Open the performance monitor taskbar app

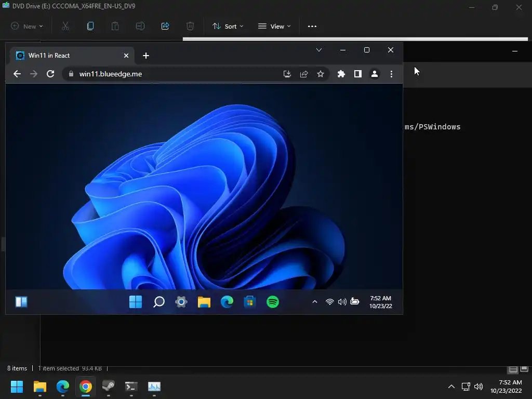[x=154, y=387]
